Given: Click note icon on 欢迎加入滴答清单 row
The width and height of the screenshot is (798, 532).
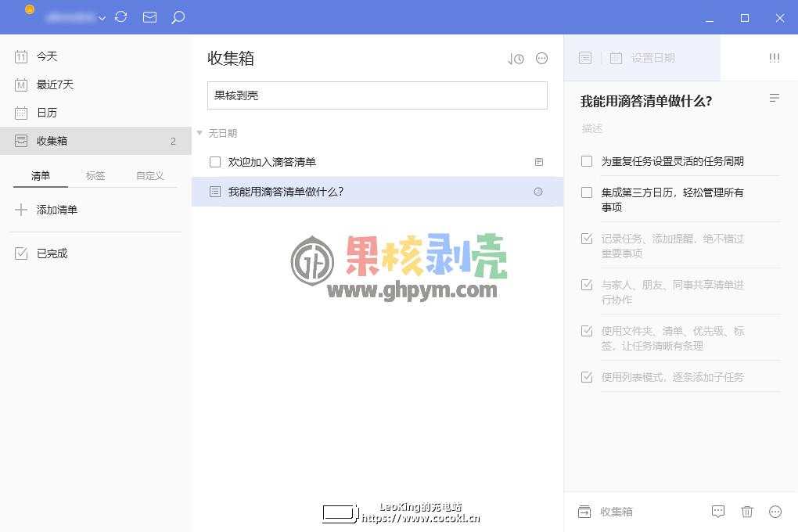Looking at the screenshot, I should coord(539,162).
